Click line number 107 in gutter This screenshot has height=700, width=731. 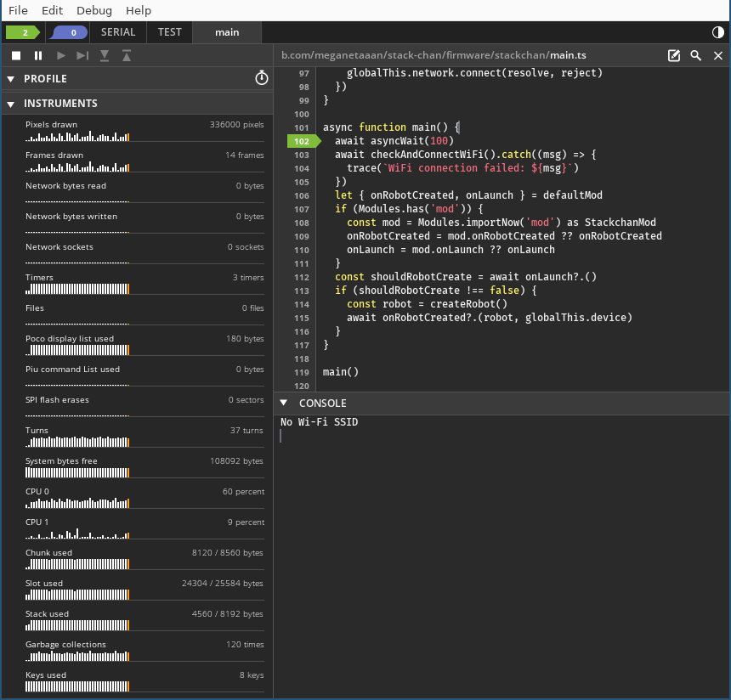coord(302,209)
